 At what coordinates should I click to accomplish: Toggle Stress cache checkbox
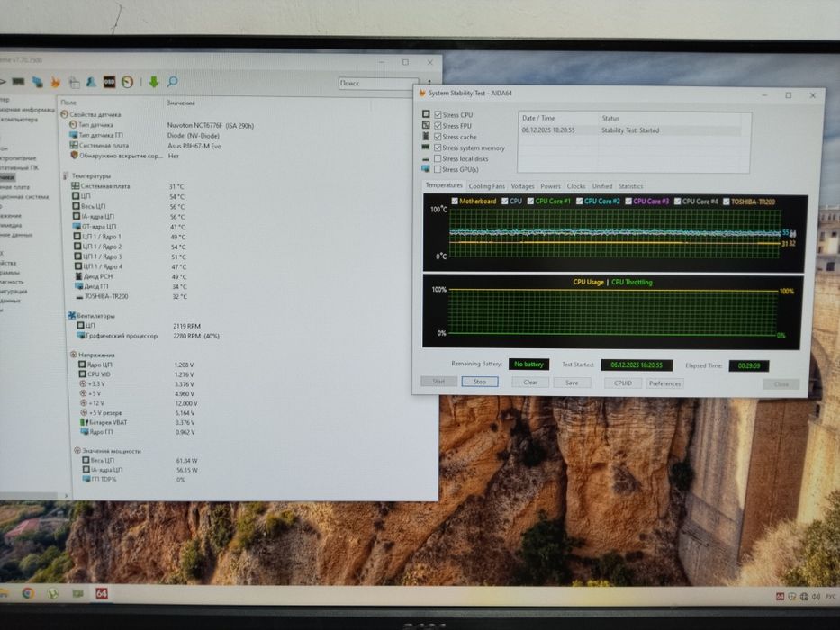[x=438, y=137]
